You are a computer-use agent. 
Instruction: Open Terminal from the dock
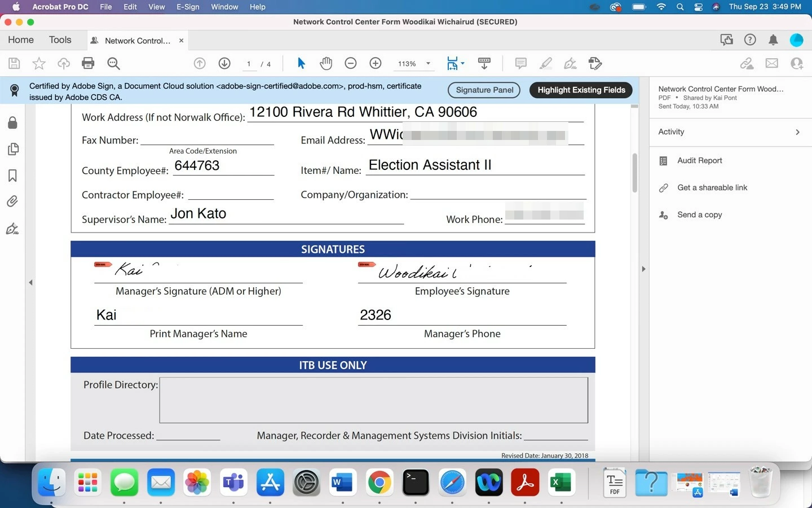click(x=416, y=483)
